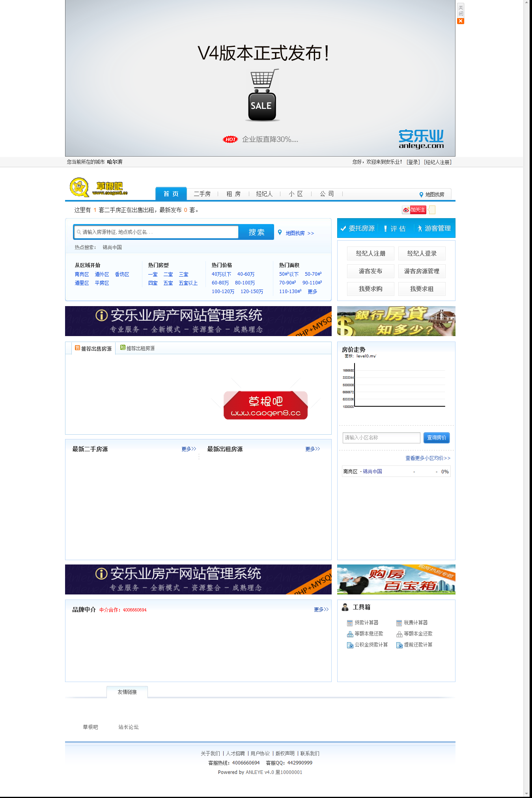
Task: Select the 评估 tab
Action: pyautogui.click(x=395, y=228)
